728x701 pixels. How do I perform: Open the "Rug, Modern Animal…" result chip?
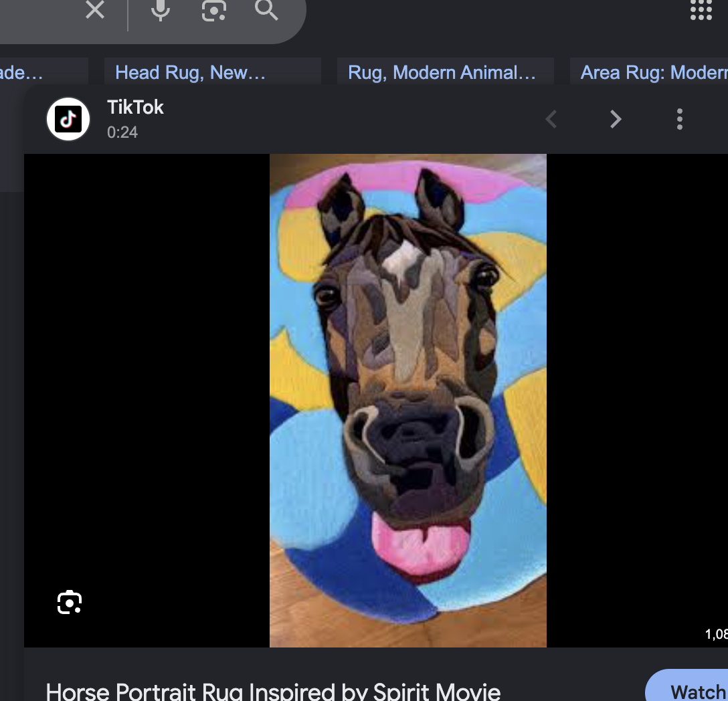click(445, 72)
